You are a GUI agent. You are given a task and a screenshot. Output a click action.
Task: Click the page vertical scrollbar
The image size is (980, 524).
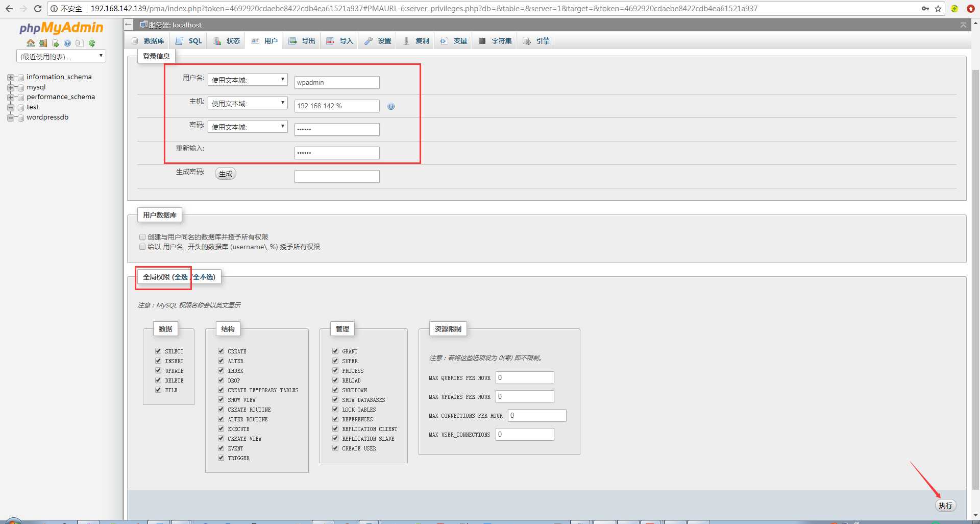[975, 281]
